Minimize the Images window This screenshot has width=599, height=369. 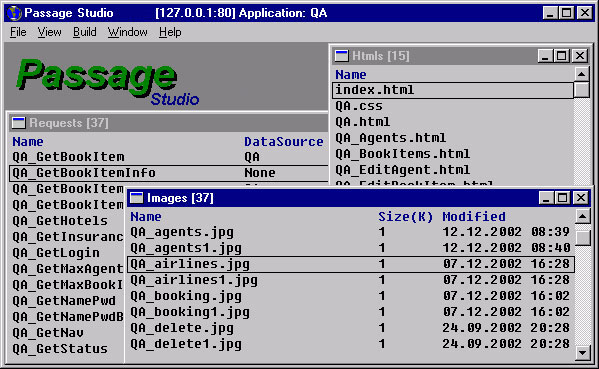coord(546,198)
